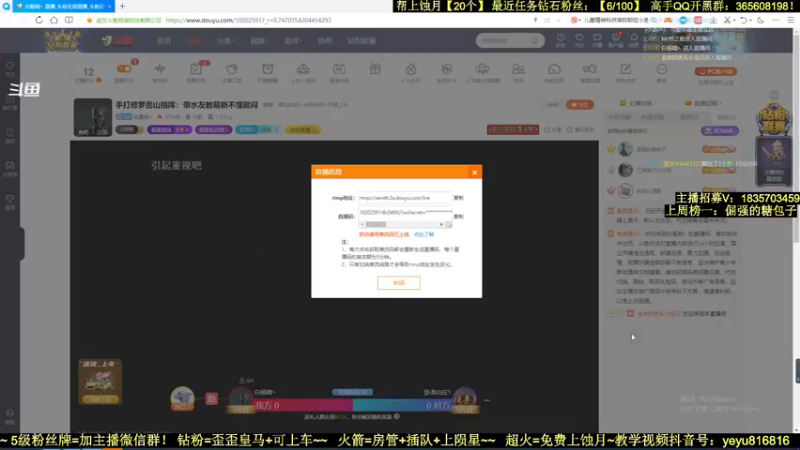Open the blue learn-more link in the dialog

423,234
